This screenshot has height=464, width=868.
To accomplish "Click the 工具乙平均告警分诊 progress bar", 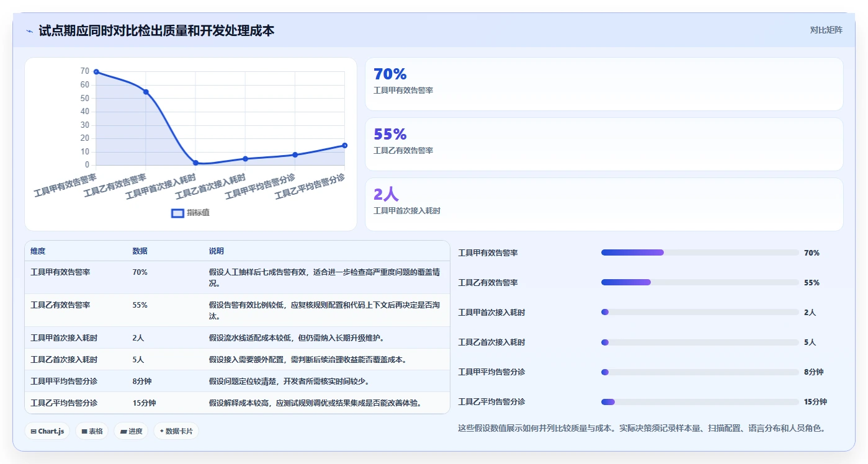I will click(x=700, y=401).
